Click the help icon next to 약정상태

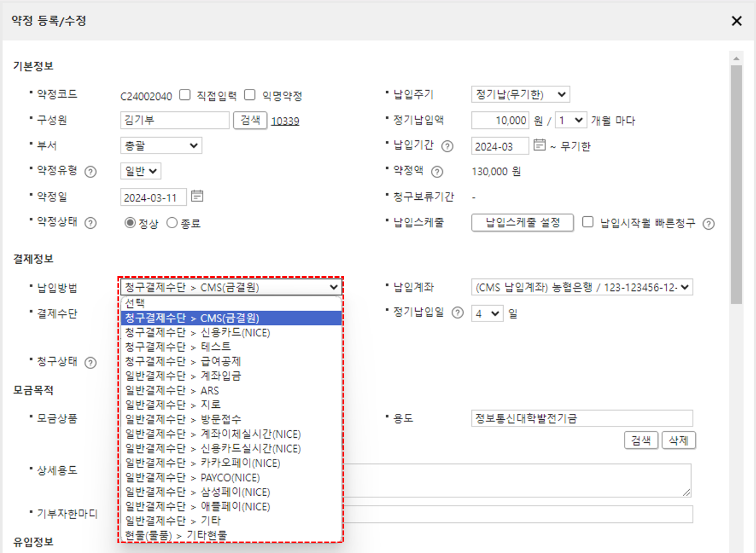click(x=91, y=223)
